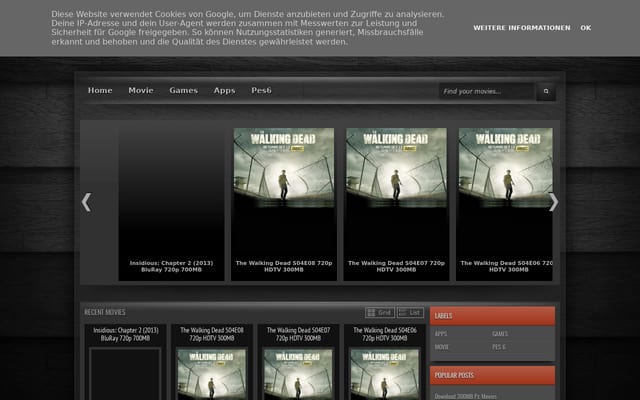Open S04E08 thumbnail in recent movies grid
Image resolution: width=640 pixels, height=400 pixels.
[212, 374]
